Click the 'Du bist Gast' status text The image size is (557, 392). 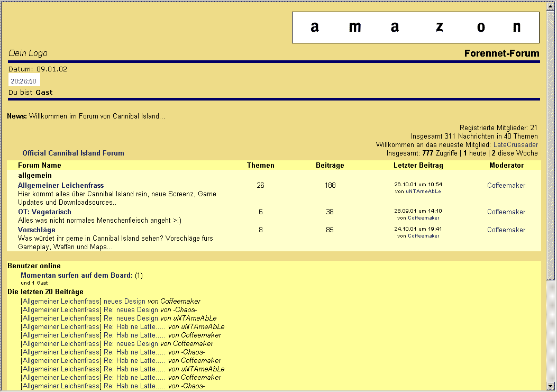click(x=31, y=93)
